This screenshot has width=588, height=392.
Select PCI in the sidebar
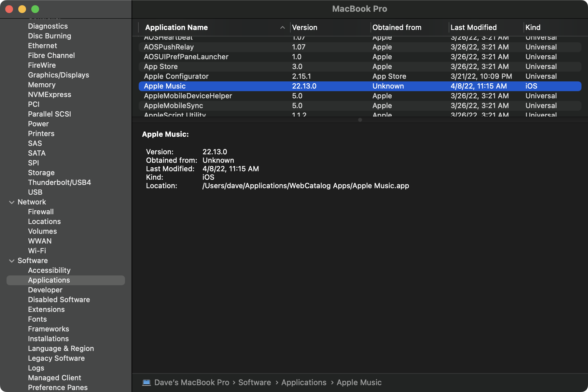(34, 104)
